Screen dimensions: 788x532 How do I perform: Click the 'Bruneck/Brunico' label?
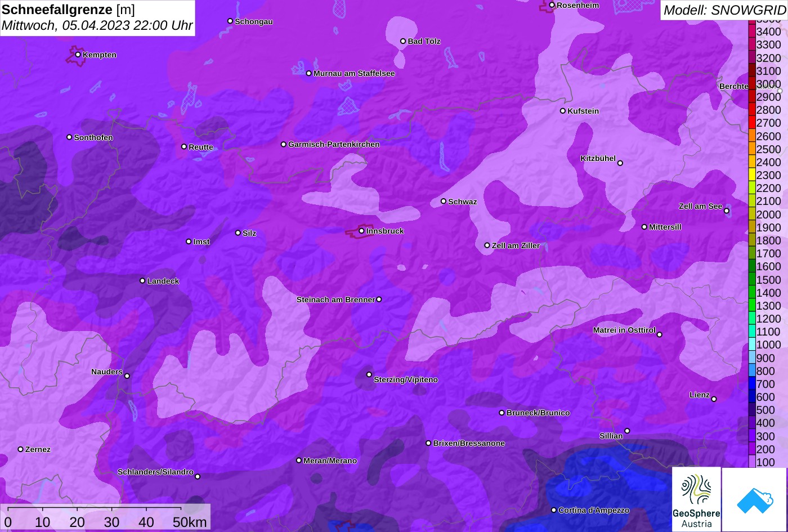(538, 413)
